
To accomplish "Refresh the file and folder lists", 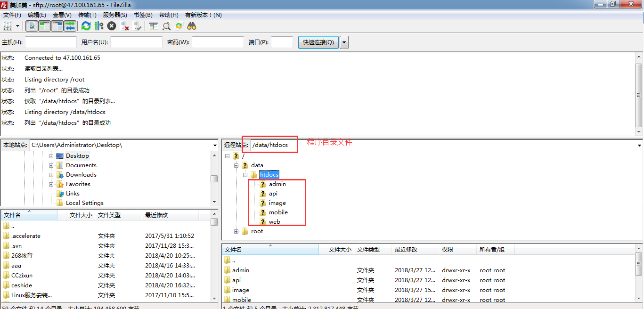I will [86, 26].
